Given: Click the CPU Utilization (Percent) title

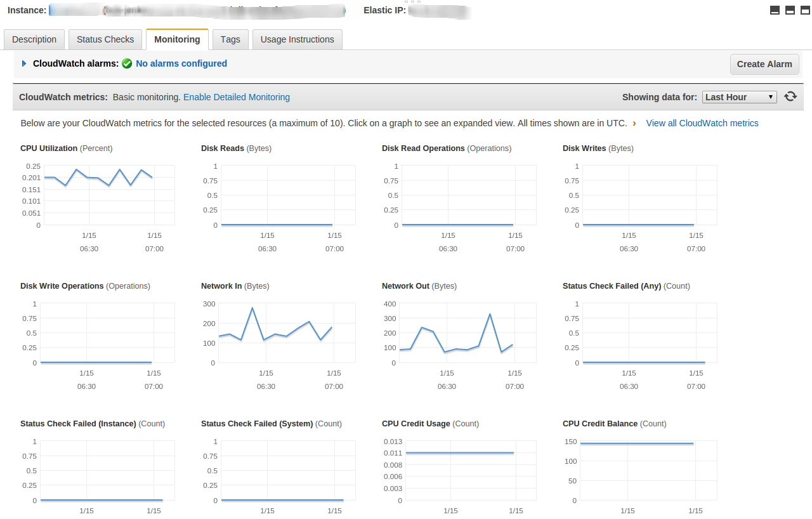Looking at the screenshot, I should coord(66,148).
